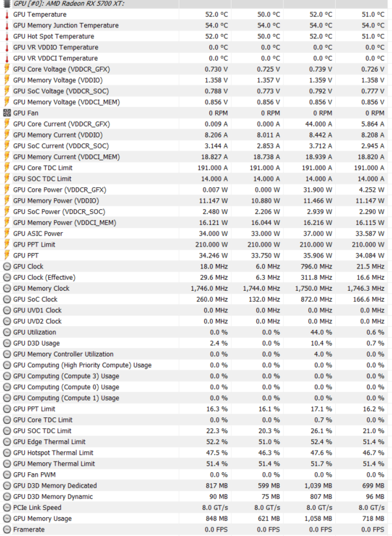This screenshot has height=536, width=392.
Task: Select the thermometer icon beside GPU Hot Spot Temperature
Action: 7,37
